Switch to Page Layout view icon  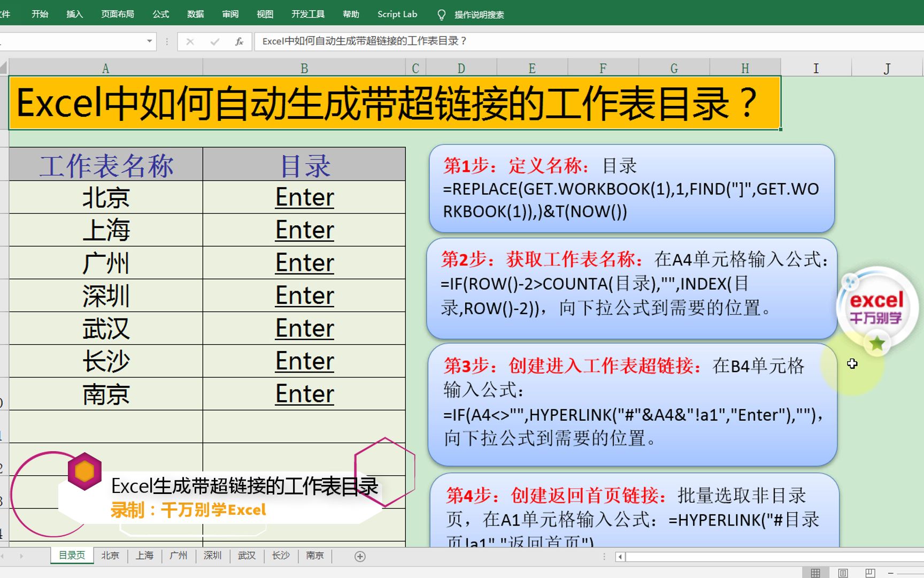843,573
